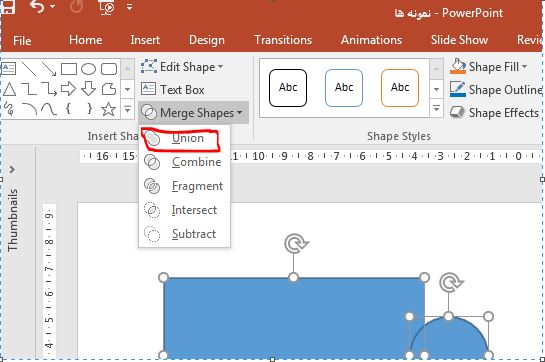Screen dimensions: 545x362
Task: Choose Subtract from Merge Shapes menu
Action: [184, 234]
